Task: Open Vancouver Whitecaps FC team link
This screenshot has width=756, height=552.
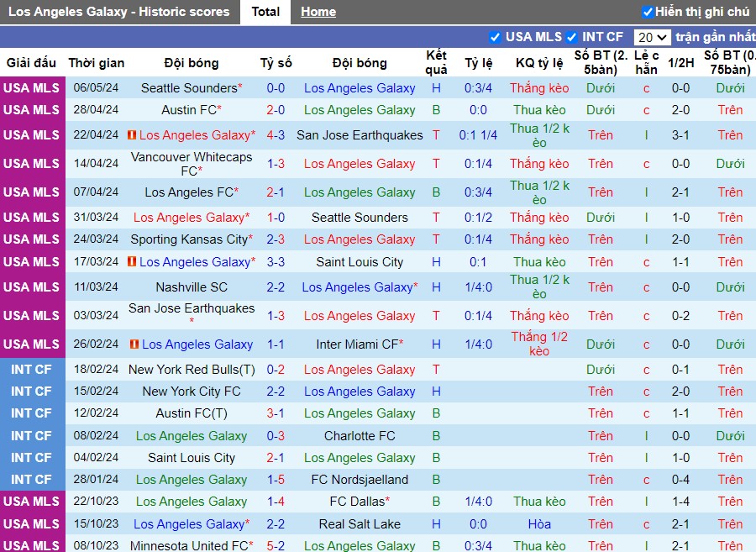Action: point(192,164)
